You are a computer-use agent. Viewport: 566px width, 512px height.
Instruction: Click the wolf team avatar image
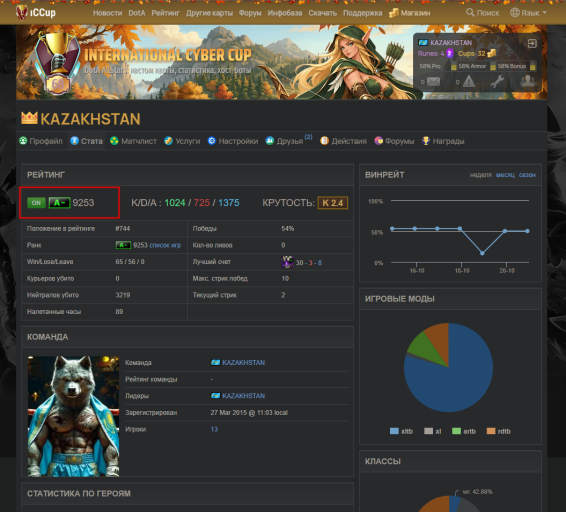73,416
